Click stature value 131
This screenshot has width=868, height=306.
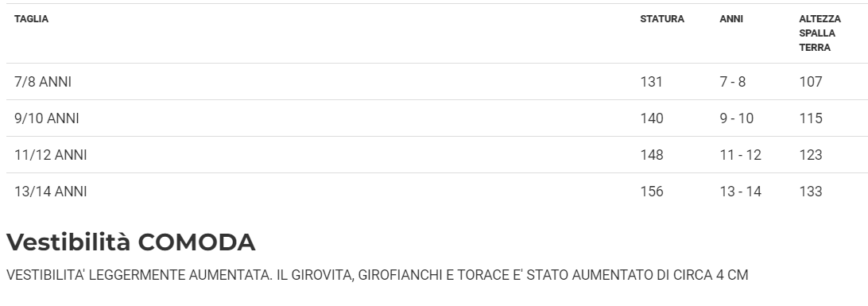(x=652, y=82)
